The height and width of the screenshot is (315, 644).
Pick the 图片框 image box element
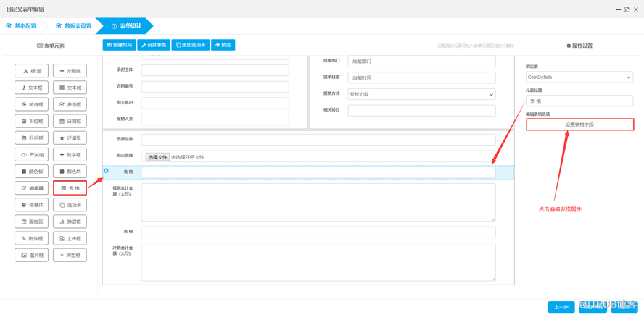point(32,255)
